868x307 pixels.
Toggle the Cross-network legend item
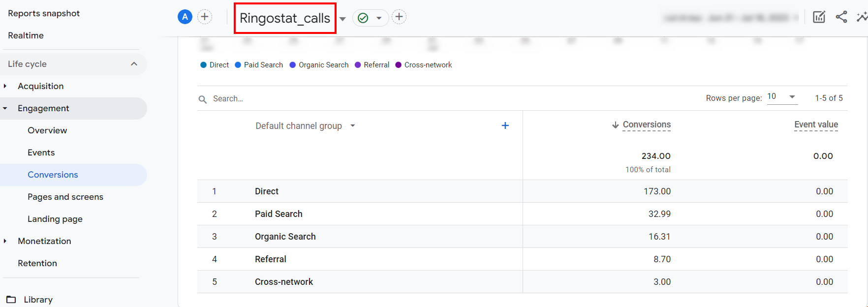pos(424,65)
